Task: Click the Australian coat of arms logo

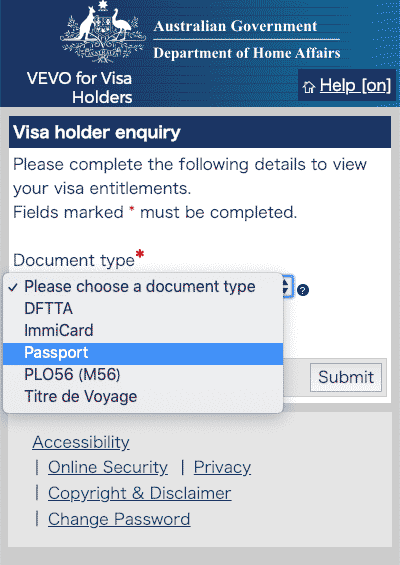Action: point(103,31)
